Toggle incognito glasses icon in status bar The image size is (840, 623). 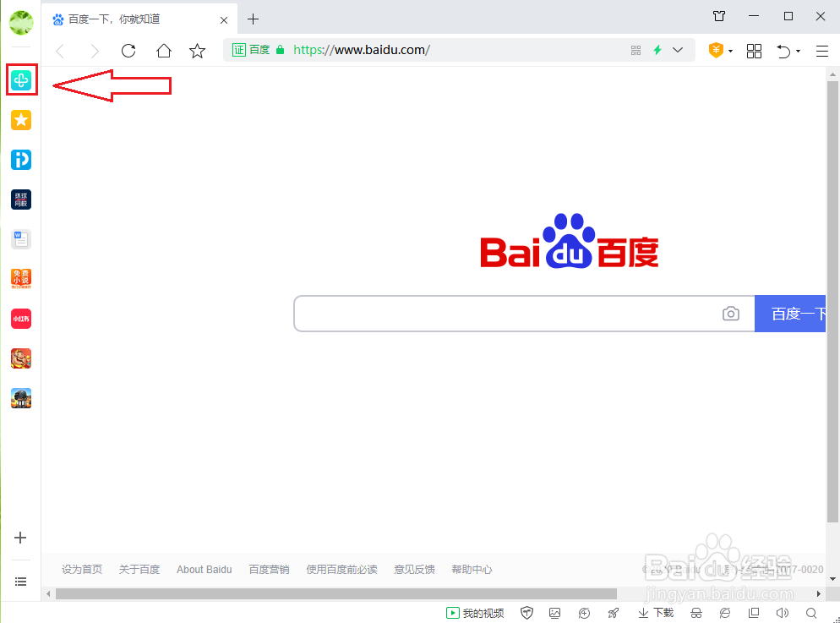click(x=696, y=613)
